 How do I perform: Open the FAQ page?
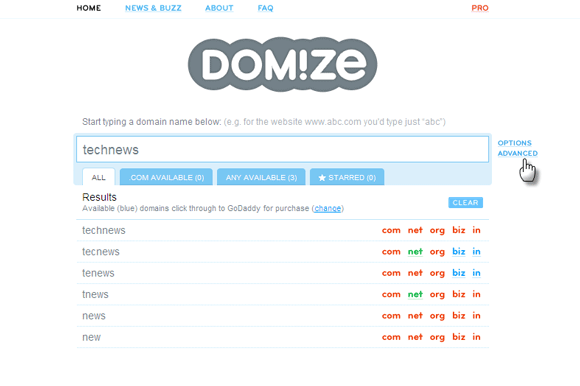266,8
